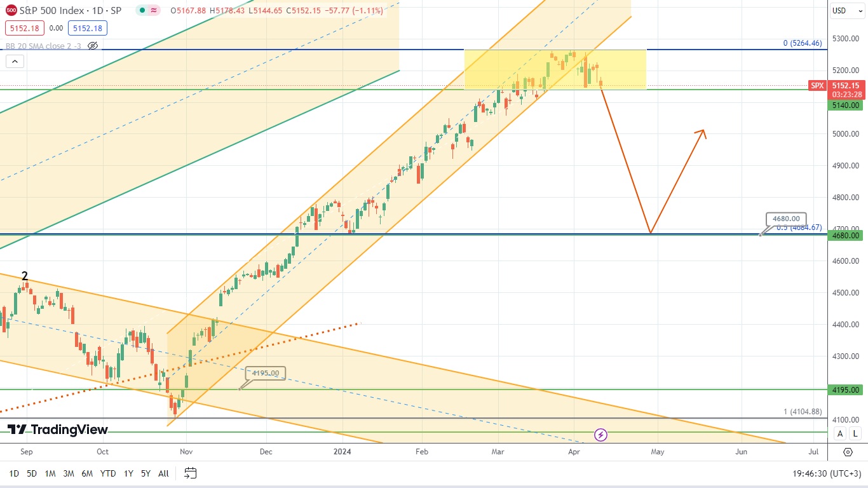The image size is (868, 488).
Task: Click the red SPX price label on axis
Action: 817,85
